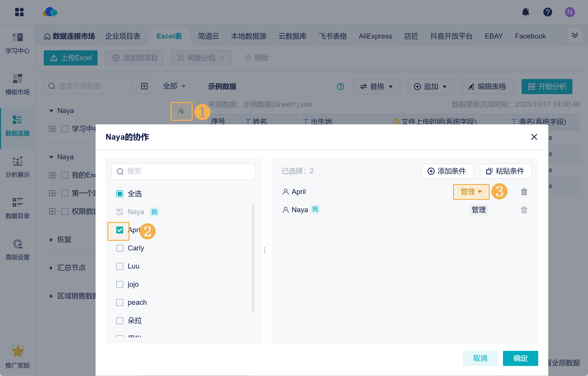
Task: Expand more data source tabs chevron
Action: [x=575, y=35]
